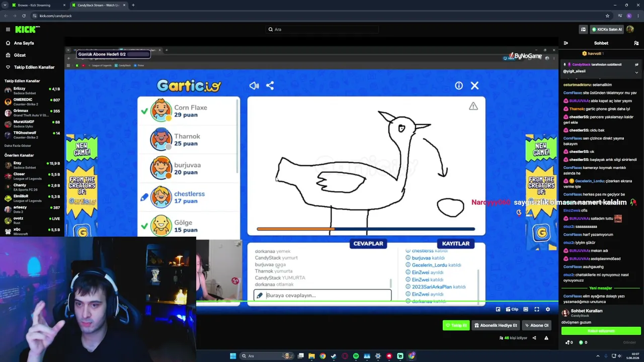Click the Garticio share icon
This screenshot has height=362, width=644.
270,86
